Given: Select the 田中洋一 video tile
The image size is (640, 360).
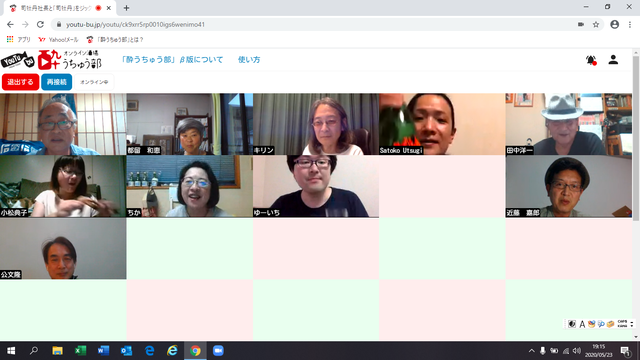Looking at the screenshot, I should pos(569,124).
